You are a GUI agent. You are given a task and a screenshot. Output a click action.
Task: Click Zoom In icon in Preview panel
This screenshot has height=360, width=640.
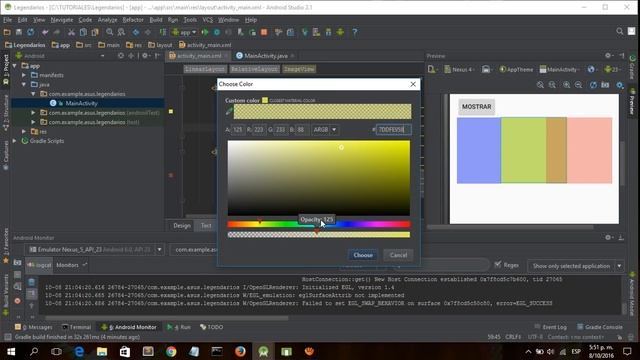point(567,85)
